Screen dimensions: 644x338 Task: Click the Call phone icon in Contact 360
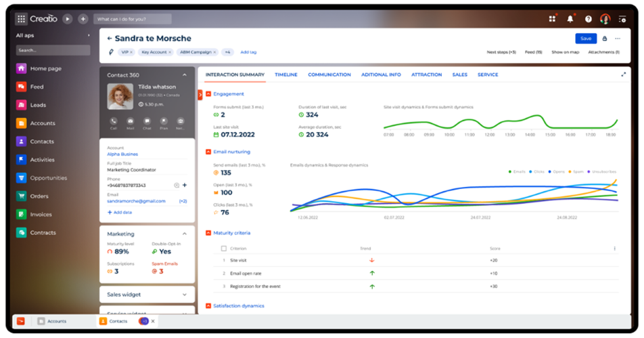tap(114, 121)
